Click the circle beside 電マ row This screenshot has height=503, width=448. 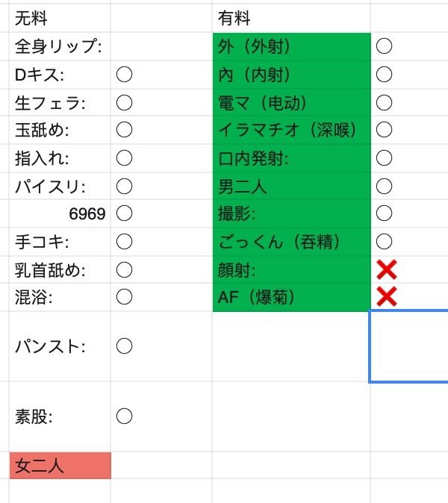tap(384, 101)
